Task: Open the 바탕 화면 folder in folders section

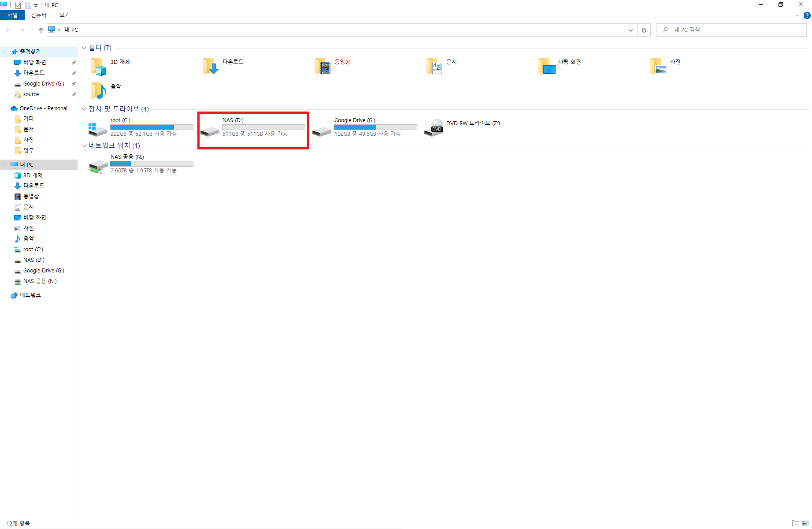Action: 546,67
